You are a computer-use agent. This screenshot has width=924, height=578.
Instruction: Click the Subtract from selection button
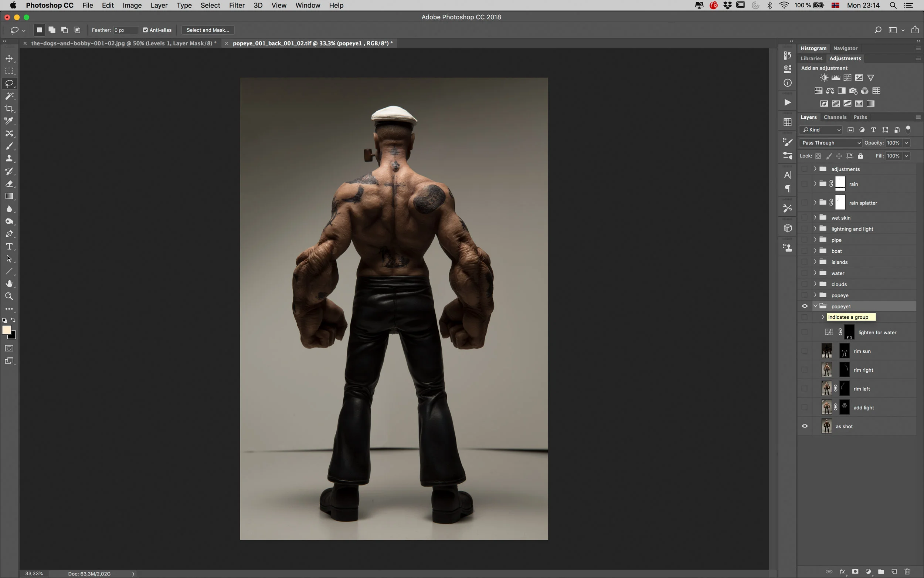[x=65, y=30]
